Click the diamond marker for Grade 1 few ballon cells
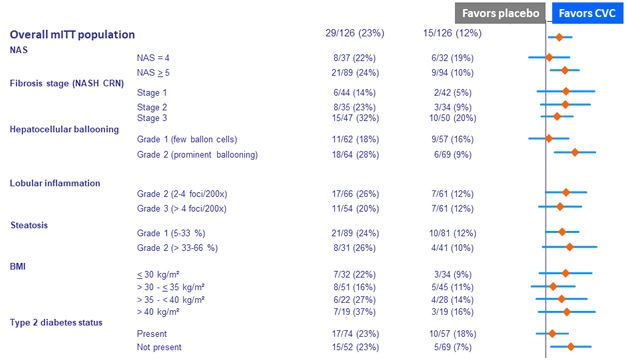Screen dimensions: 627x361 [x=549, y=139]
